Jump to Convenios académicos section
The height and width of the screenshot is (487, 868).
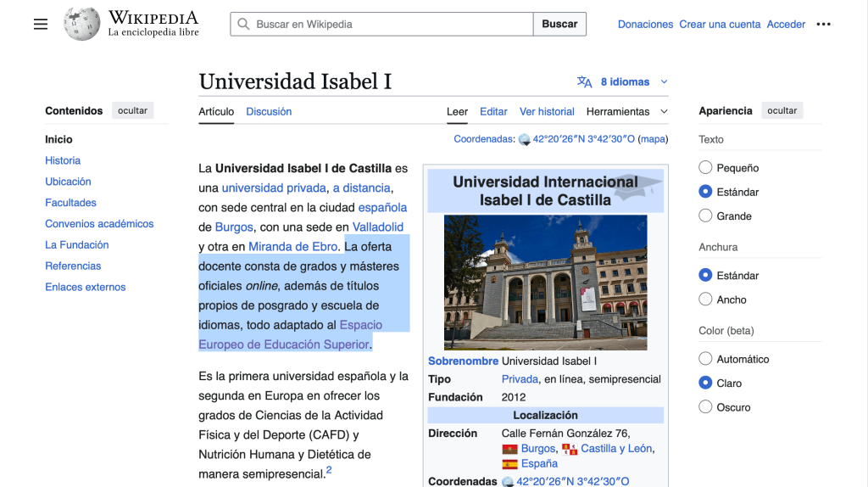(99, 223)
